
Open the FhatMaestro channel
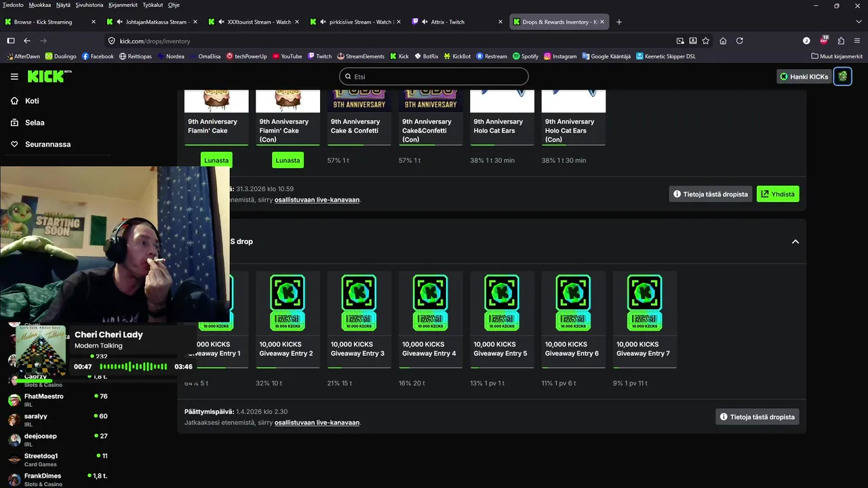[x=58, y=400]
